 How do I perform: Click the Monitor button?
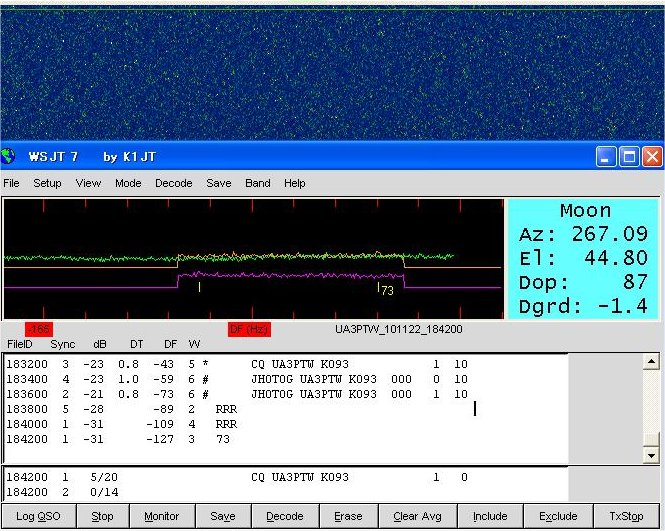pyautogui.click(x=162, y=516)
